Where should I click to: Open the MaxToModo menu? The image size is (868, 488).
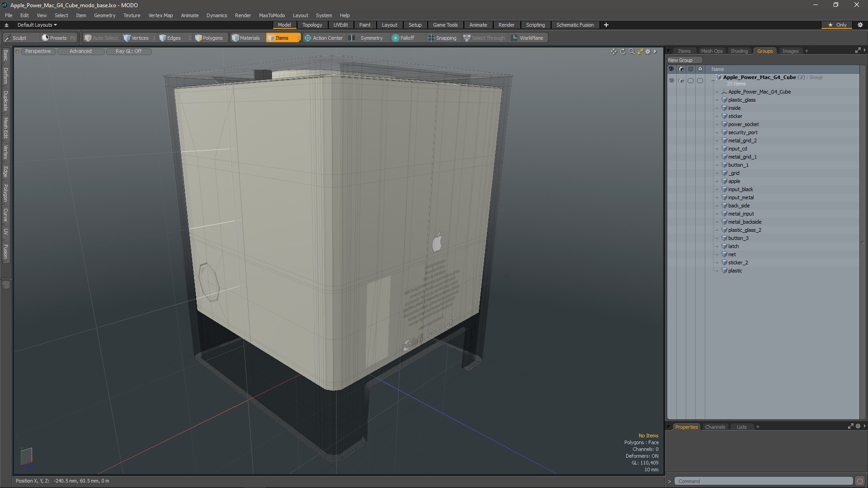[x=272, y=15]
